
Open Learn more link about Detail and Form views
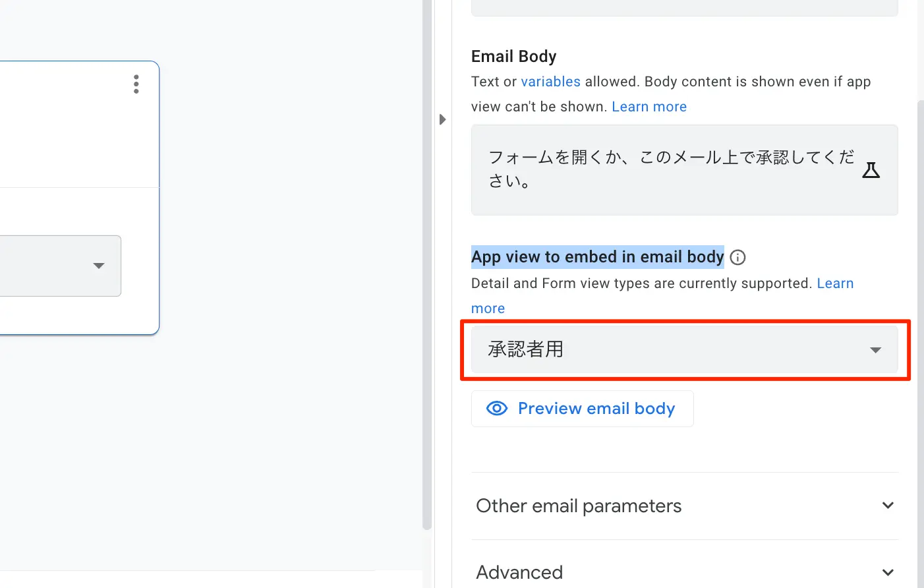tap(834, 283)
